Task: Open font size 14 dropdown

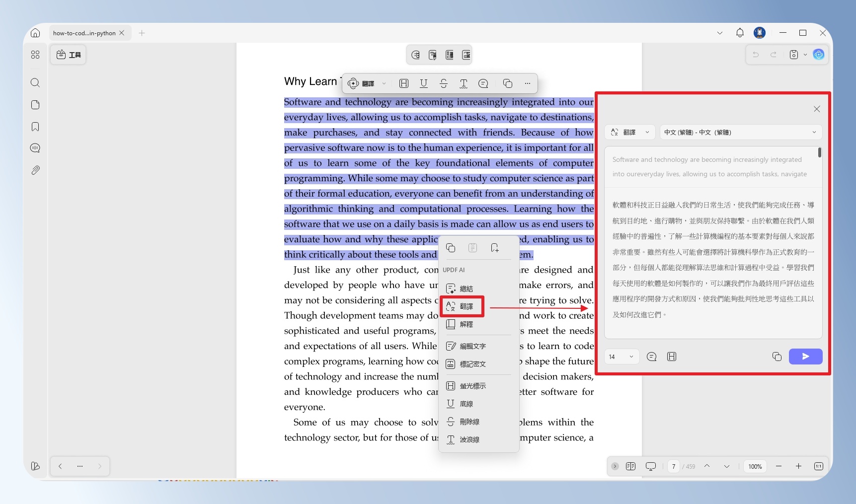Action: (x=622, y=357)
